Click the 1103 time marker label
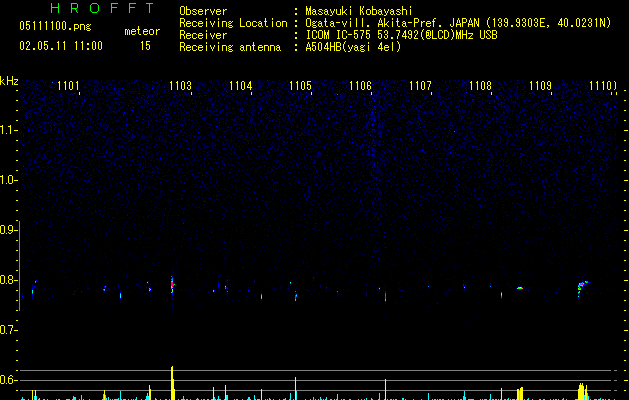The width and height of the screenshot is (629, 400). pyautogui.click(x=180, y=86)
